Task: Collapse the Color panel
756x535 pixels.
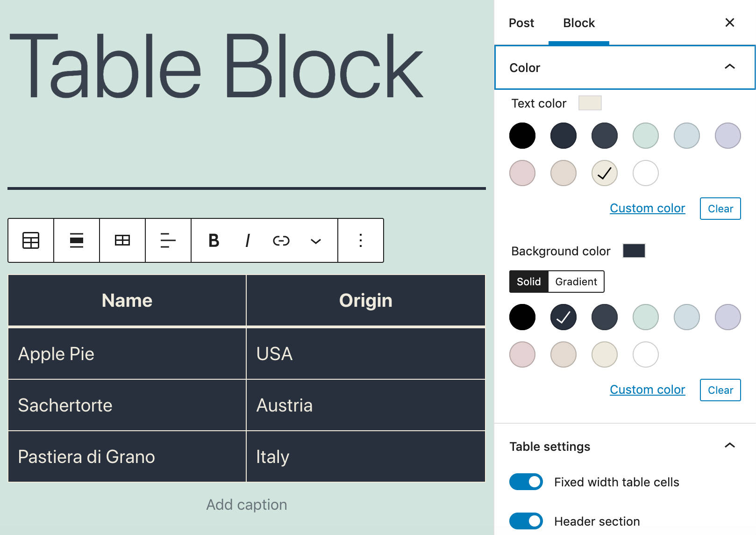Action: (730, 67)
